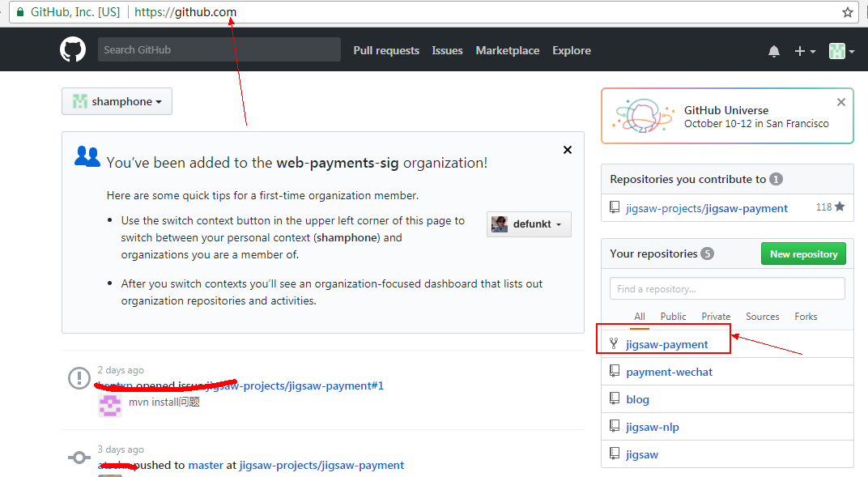Select the Public repositories filter tab

tap(673, 317)
